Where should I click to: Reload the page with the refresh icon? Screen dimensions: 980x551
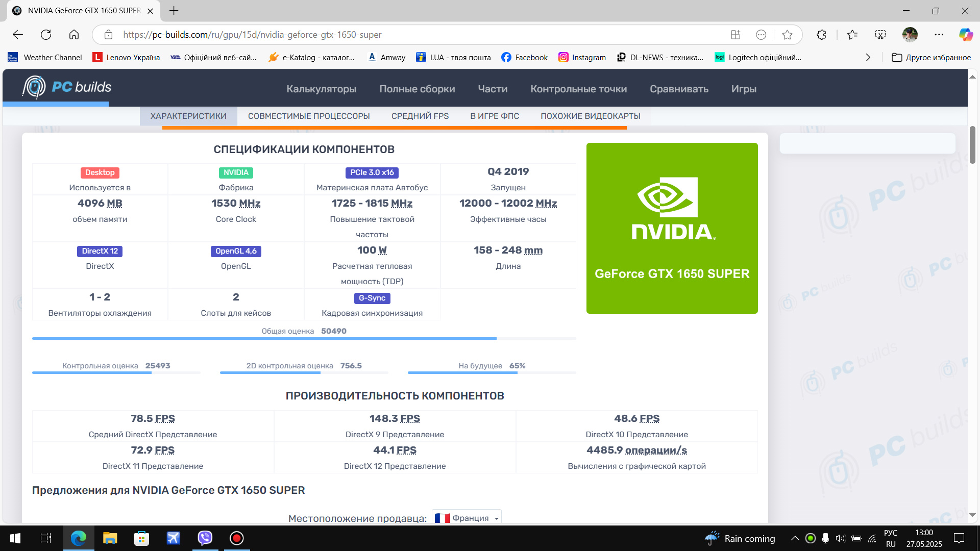tap(46, 35)
